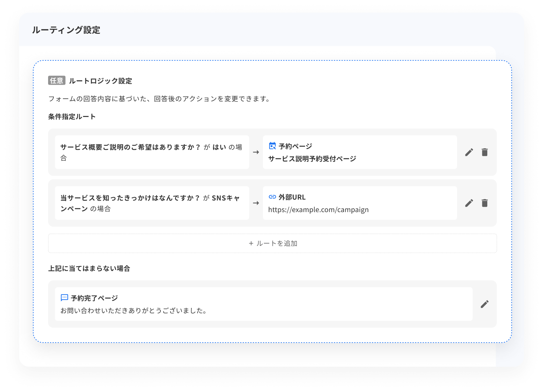The height and width of the screenshot is (392, 543).
Task: Select the サービス概要ご説明 condition box
Action: point(152,152)
